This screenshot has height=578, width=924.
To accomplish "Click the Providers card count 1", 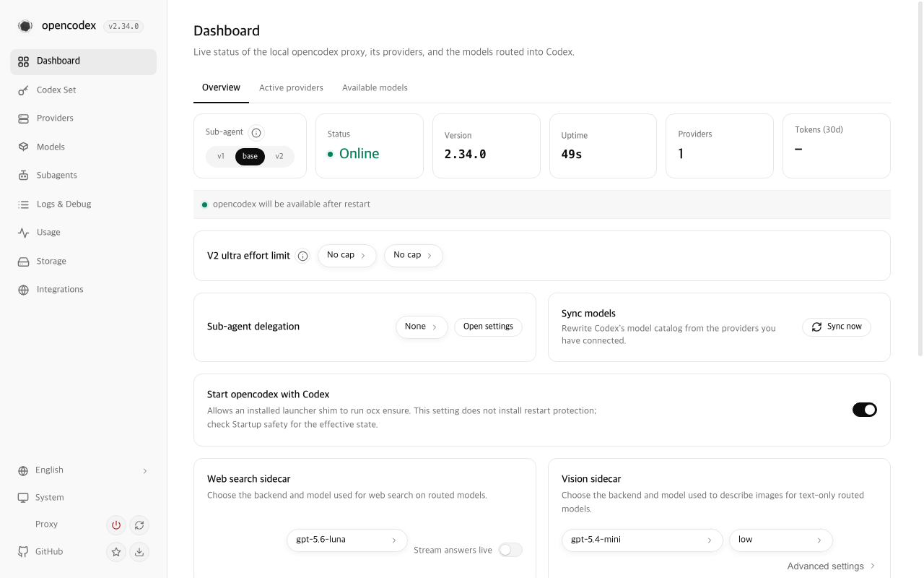I will 681,154.
